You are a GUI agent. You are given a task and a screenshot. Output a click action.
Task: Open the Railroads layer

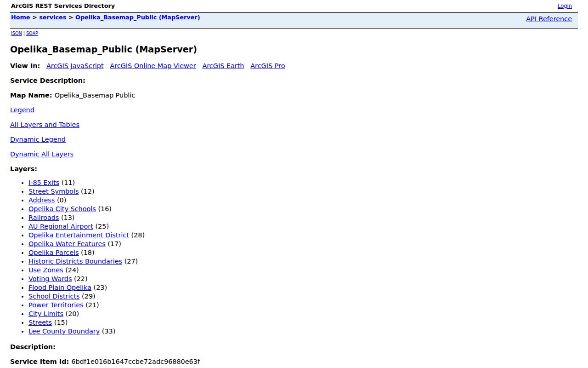click(x=44, y=218)
